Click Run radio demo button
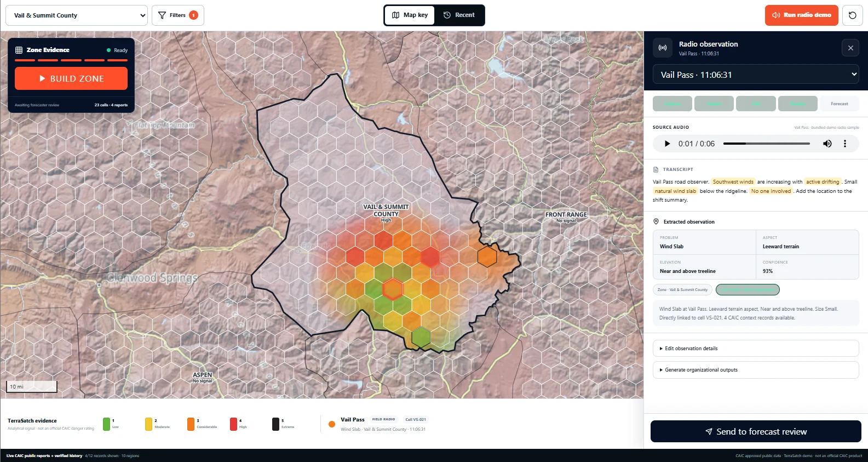 802,15
